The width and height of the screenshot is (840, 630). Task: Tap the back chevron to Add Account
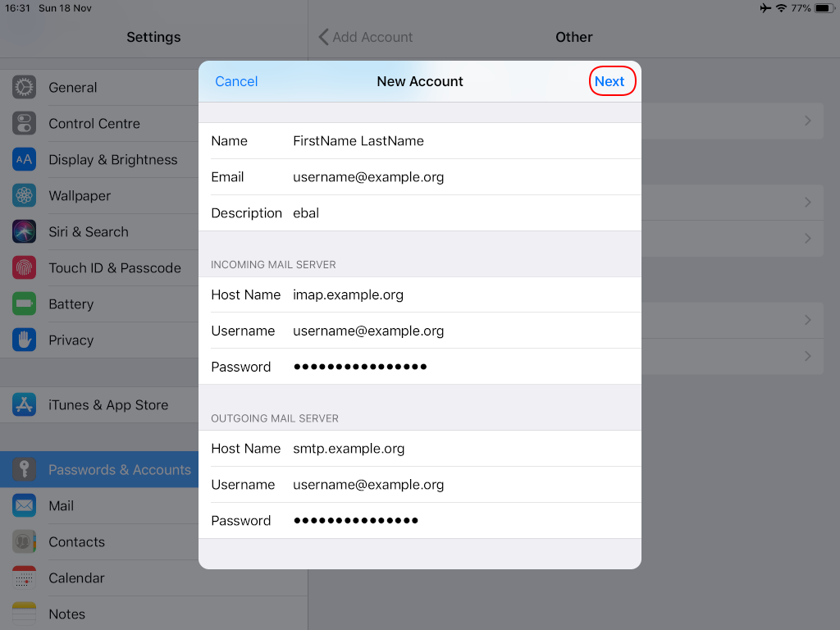(x=323, y=37)
